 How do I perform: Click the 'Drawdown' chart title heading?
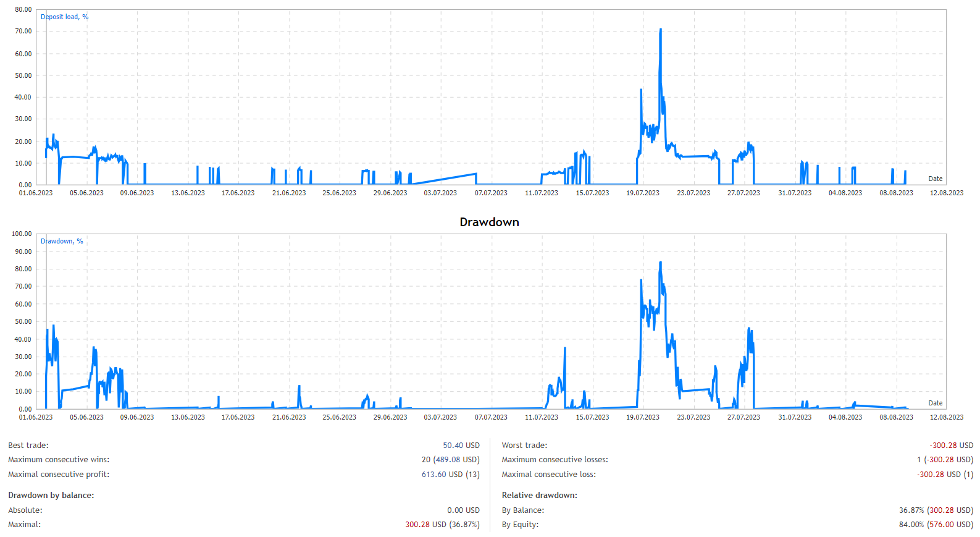click(489, 222)
